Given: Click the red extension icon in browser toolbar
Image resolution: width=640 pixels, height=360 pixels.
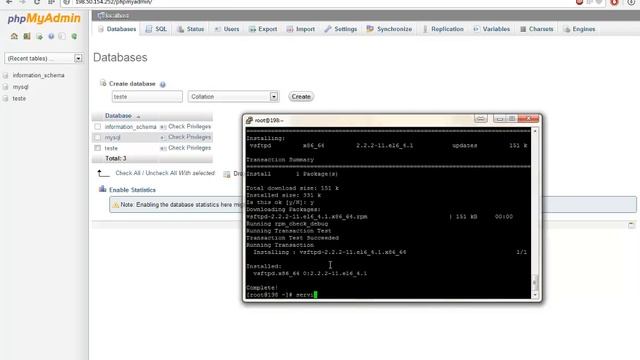Looking at the screenshot, I should (x=614, y=2).
